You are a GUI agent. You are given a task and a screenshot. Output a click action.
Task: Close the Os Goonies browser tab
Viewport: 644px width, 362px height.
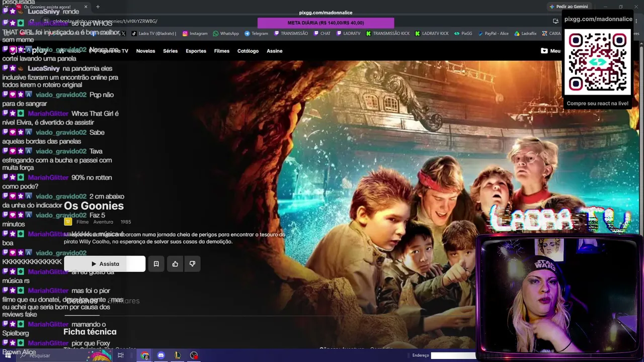coord(86,7)
